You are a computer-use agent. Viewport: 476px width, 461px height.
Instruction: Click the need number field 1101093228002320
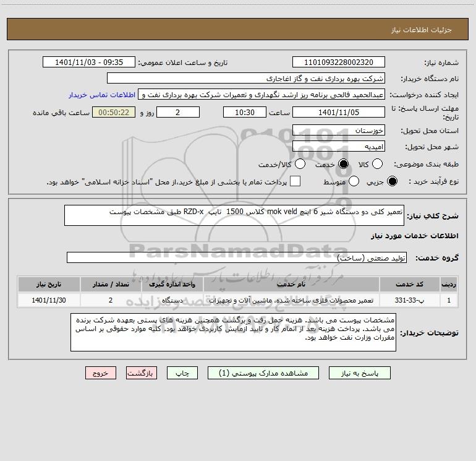coord(339,62)
